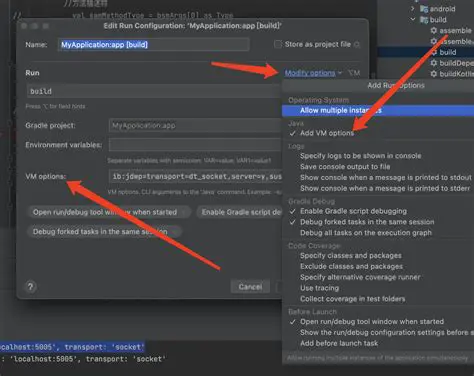The image size is (474, 376).
Task: Click the build folder icon in Gradle tree
Action: tap(424, 20)
